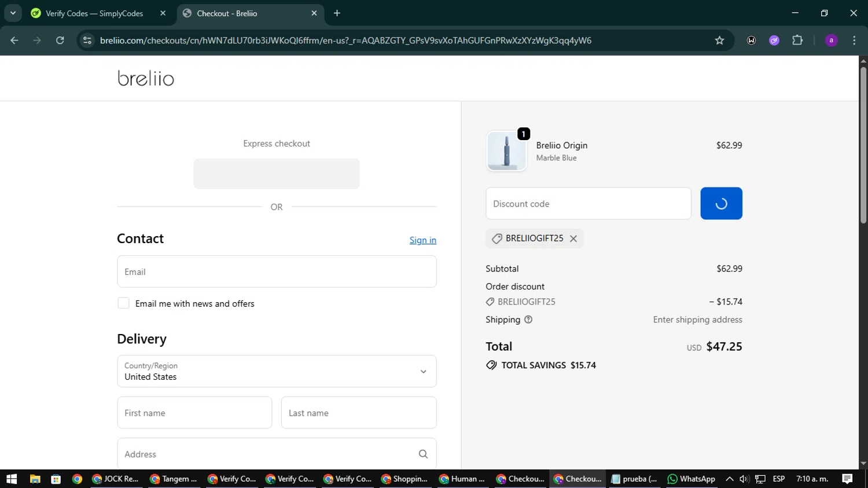
Task: Open Microsoft Store from taskbar
Action: [56, 479]
